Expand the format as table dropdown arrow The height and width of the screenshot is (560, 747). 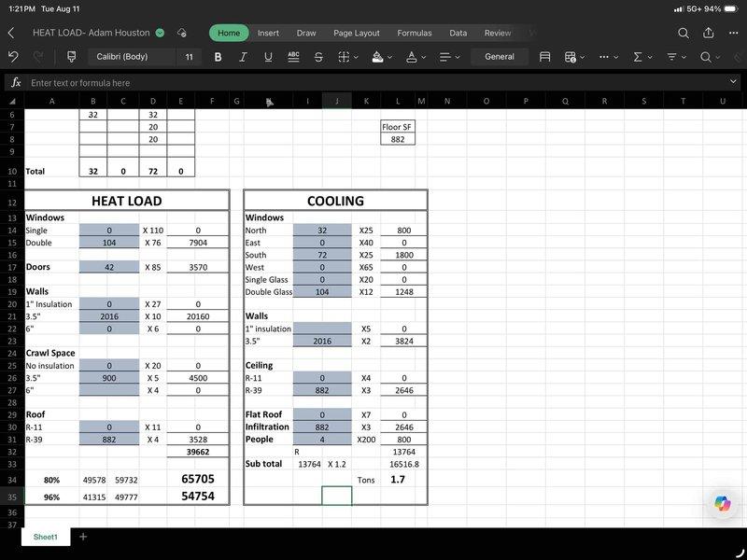(582, 57)
